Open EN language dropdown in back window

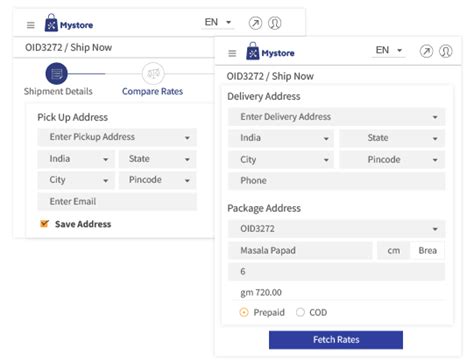pos(218,22)
